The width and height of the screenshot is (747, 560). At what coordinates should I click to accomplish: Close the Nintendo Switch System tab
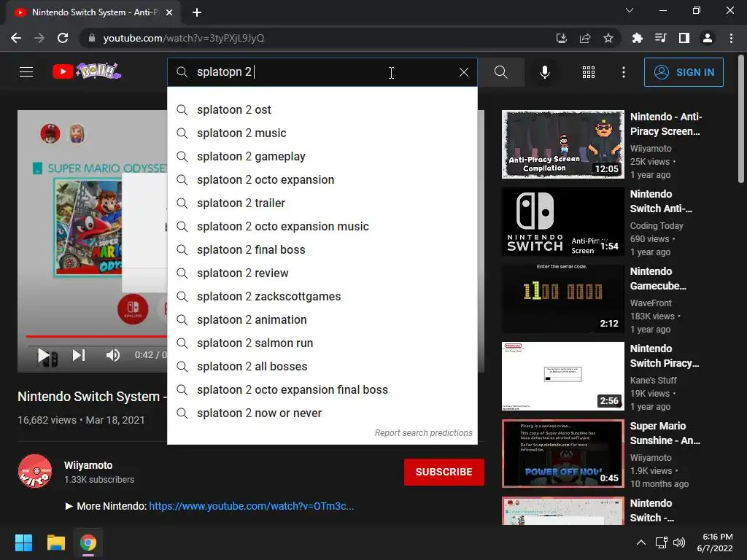point(169,12)
